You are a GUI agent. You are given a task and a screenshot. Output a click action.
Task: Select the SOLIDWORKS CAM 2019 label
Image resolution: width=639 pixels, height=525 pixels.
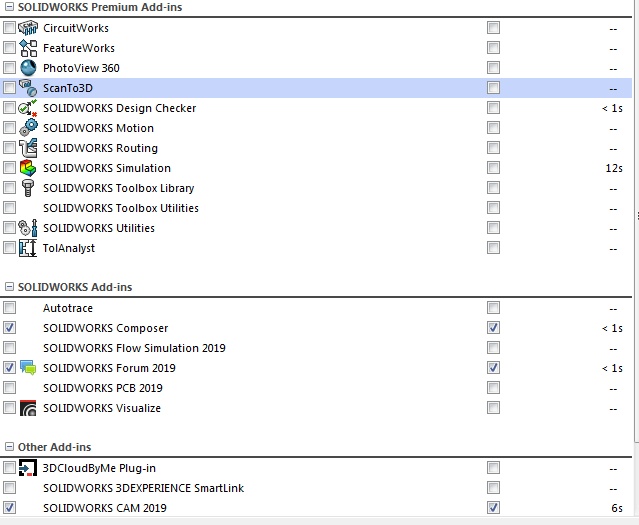point(105,508)
